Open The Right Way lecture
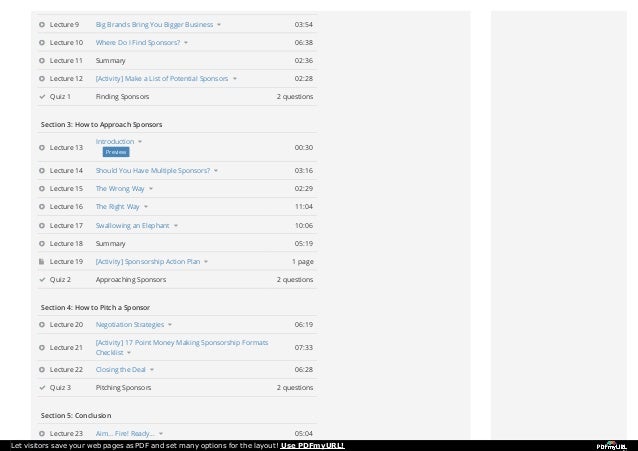The height and width of the screenshot is (451, 638). coord(118,207)
